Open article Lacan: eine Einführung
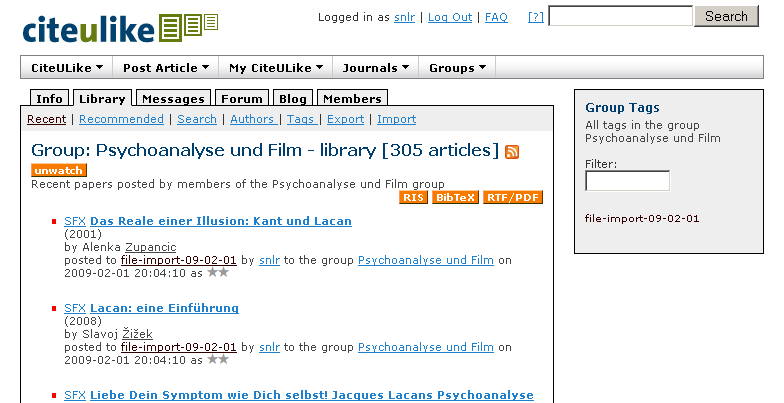This screenshot has width=784, height=403. pyautogui.click(x=164, y=308)
